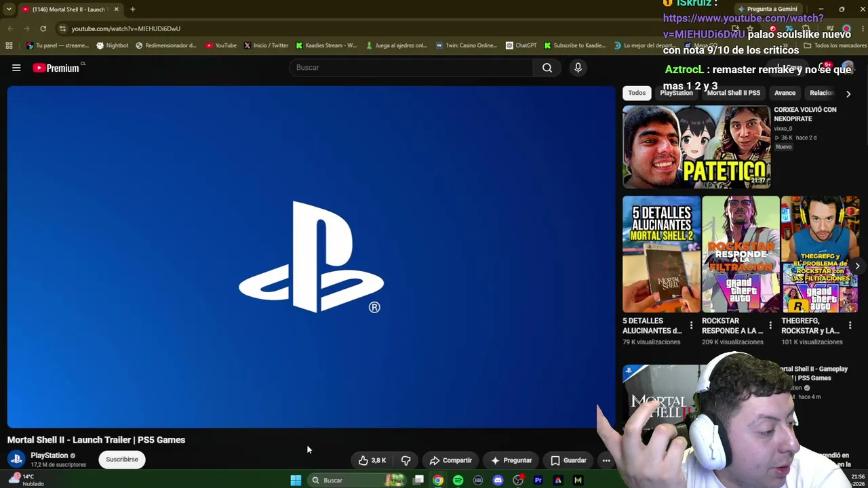The width and height of the screenshot is (868, 488).
Task: Open the '5 DETALLES ALUCINANTES' Short thumbnail
Action: (662, 254)
